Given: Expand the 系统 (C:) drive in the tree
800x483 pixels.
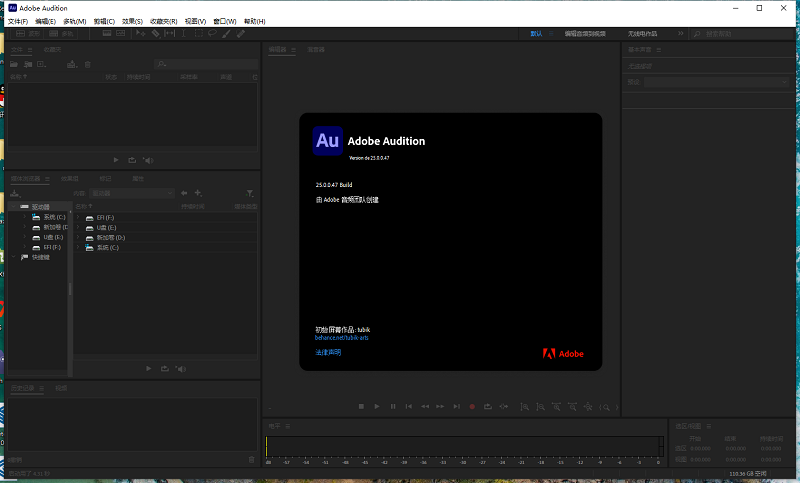Looking at the screenshot, I should [x=24, y=217].
